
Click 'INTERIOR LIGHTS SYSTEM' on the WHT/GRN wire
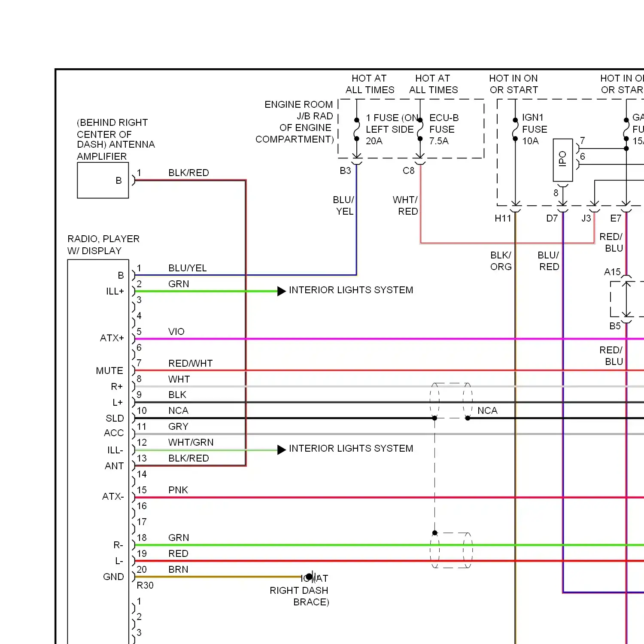pos(351,448)
